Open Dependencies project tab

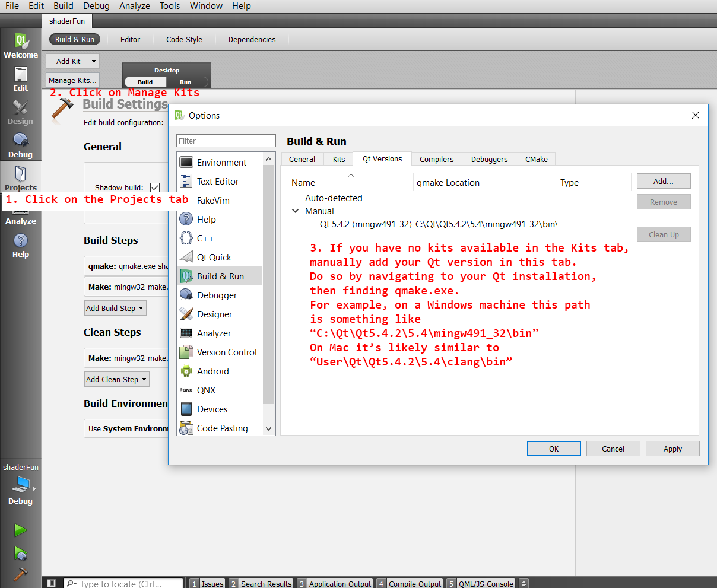coord(252,40)
